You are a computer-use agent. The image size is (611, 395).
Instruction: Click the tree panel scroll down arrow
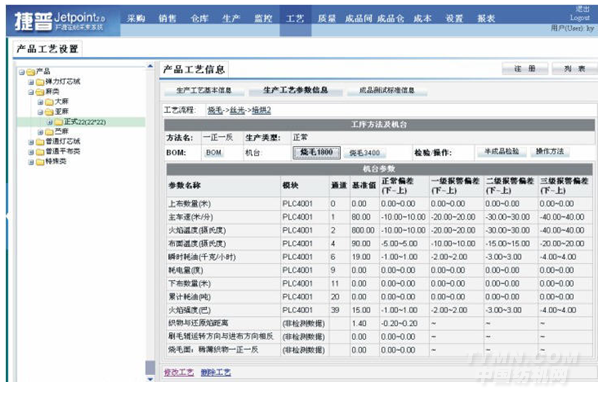coord(150,379)
